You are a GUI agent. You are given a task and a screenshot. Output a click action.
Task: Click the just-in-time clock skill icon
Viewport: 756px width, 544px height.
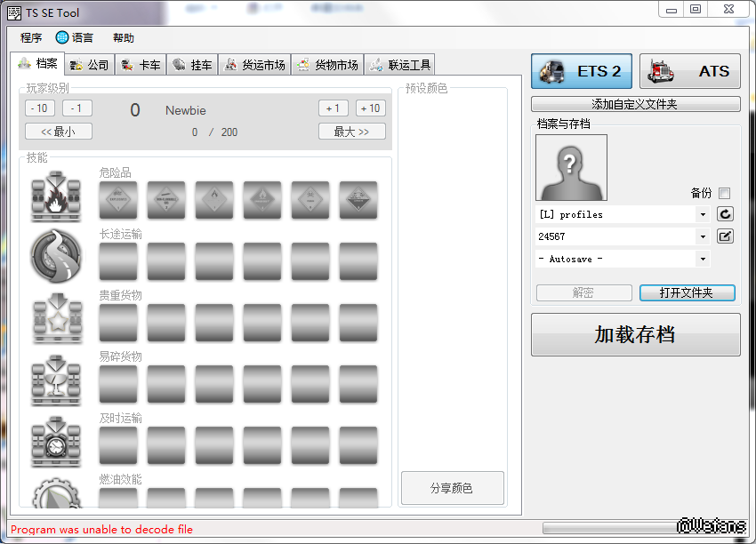(x=56, y=442)
